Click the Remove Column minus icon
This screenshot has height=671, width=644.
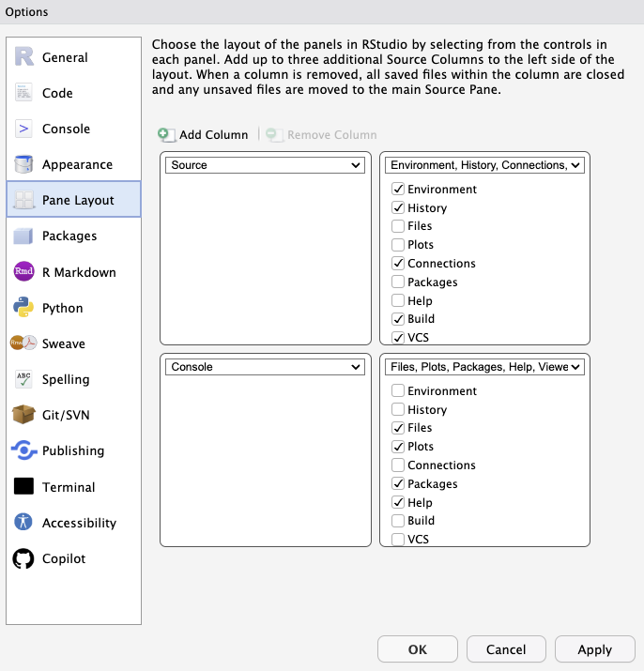[x=274, y=135]
